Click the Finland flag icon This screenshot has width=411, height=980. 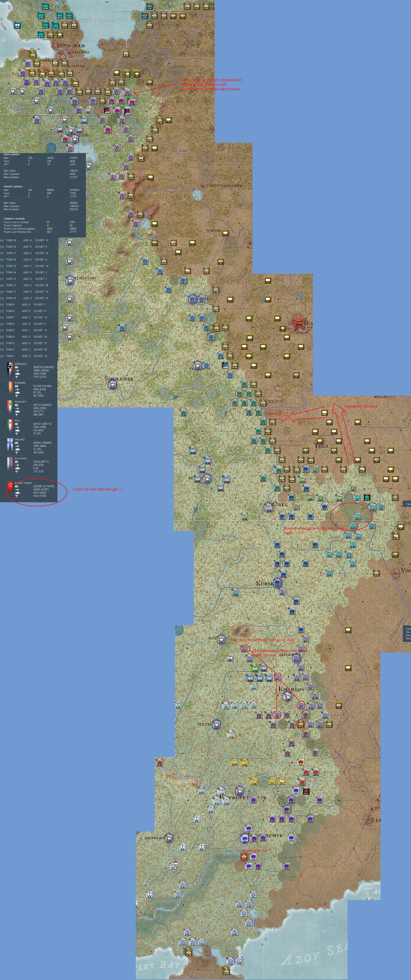pos(10,445)
